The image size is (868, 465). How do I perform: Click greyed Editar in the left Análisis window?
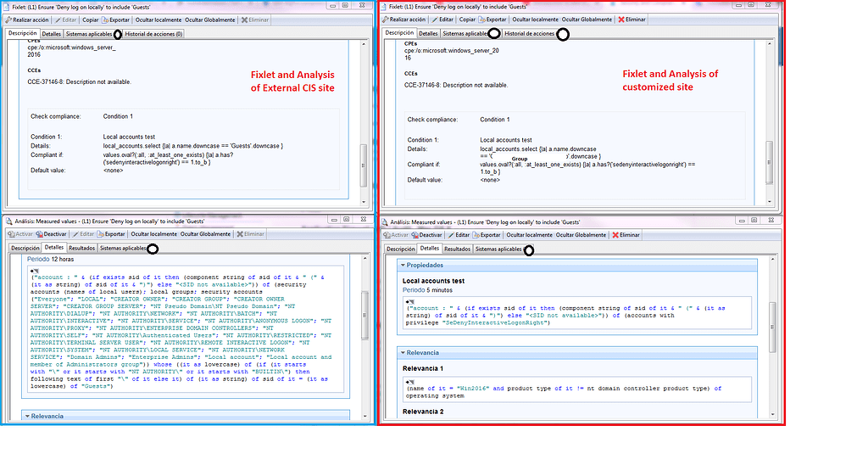click(84, 234)
